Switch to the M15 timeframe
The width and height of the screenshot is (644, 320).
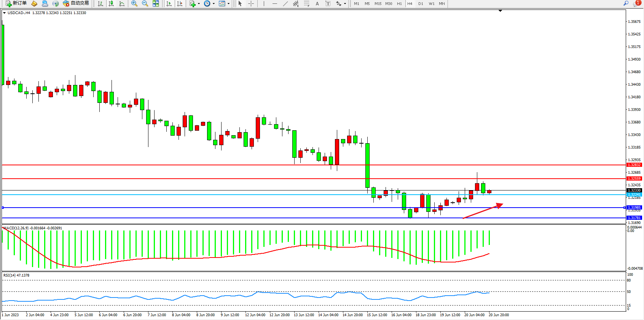(x=378, y=3)
